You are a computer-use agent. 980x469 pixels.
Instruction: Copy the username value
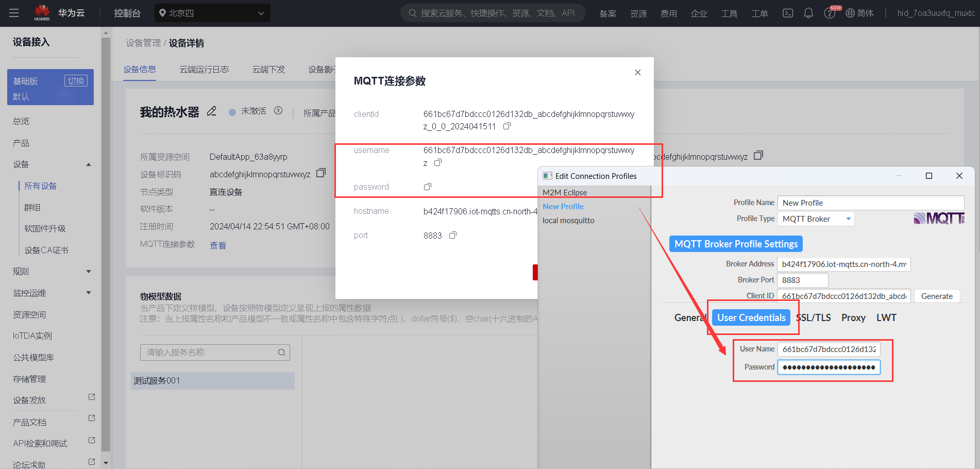[x=438, y=162]
